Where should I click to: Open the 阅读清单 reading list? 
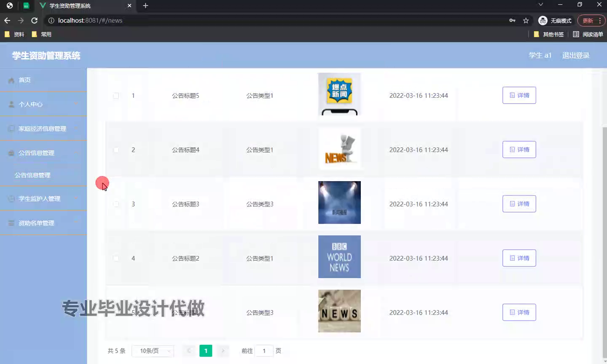tap(588, 34)
